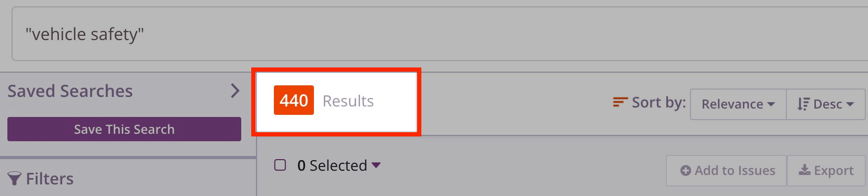Open the 0 Selected dropdown caret
The height and width of the screenshot is (196, 868).
pos(376,165)
